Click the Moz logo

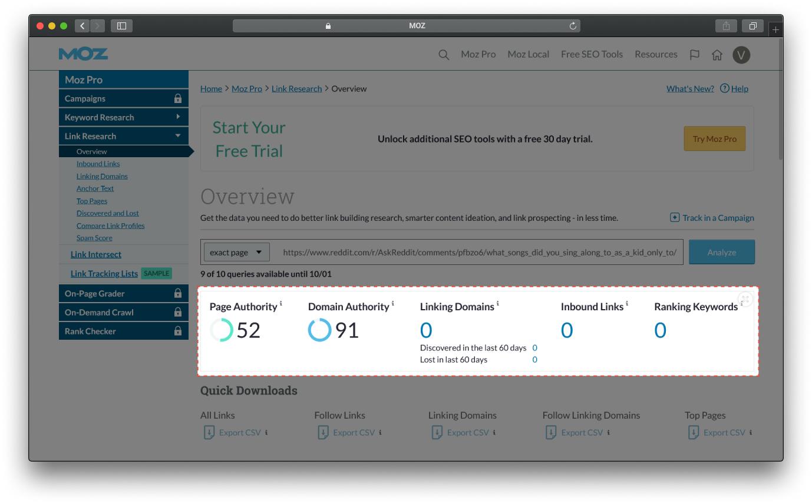click(x=83, y=54)
